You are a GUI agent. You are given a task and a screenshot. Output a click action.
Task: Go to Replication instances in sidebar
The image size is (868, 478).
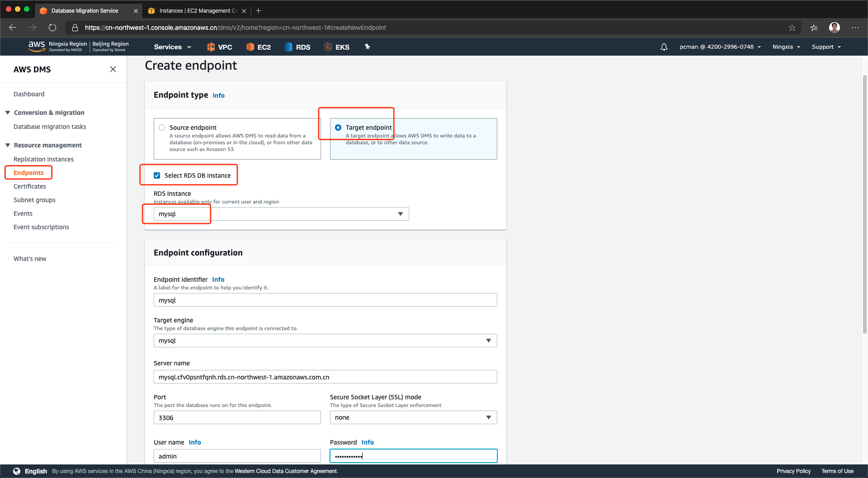(43, 159)
